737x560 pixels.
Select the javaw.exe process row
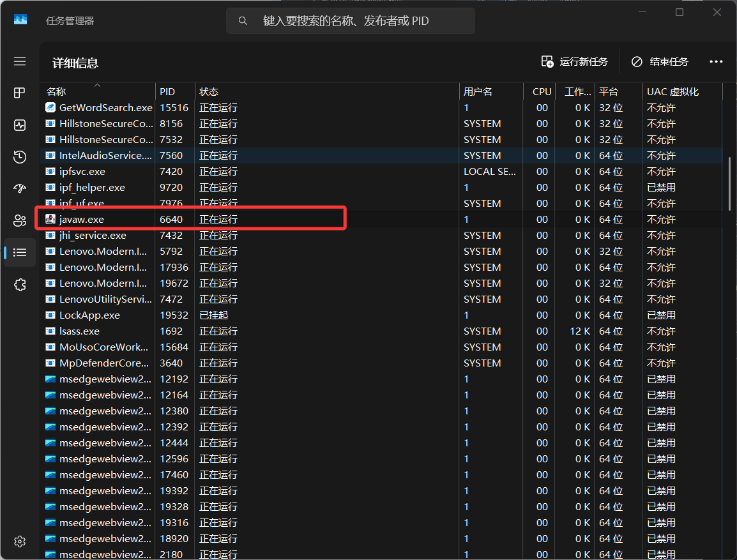click(x=82, y=220)
